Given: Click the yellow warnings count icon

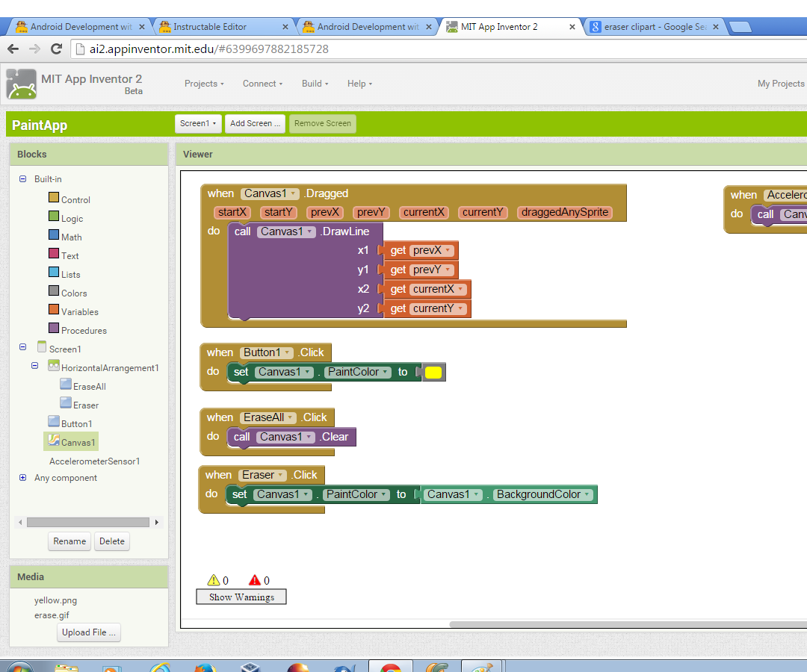Looking at the screenshot, I should 212,580.
